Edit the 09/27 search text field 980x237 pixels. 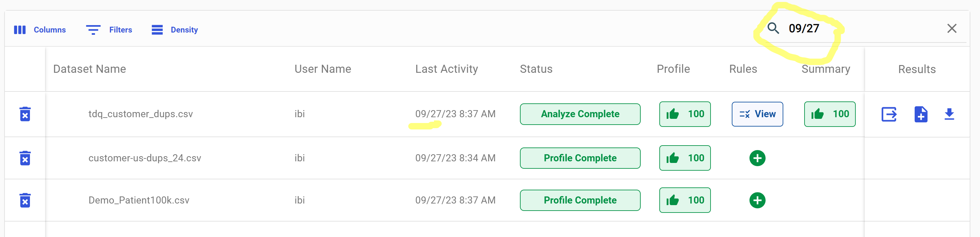(804, 28)
